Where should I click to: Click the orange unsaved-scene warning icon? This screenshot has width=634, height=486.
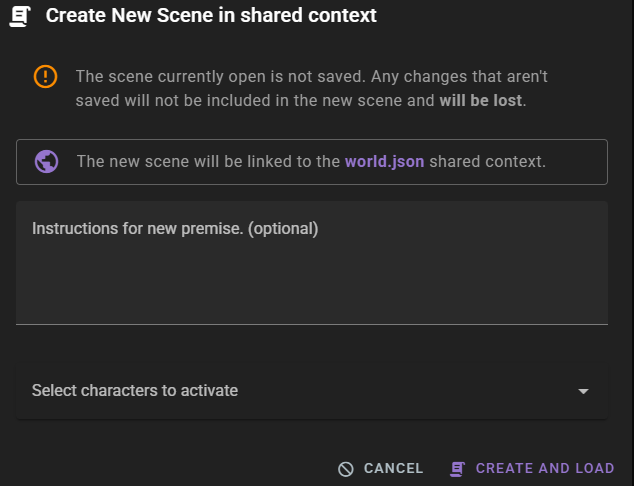[x=46, y=76]
